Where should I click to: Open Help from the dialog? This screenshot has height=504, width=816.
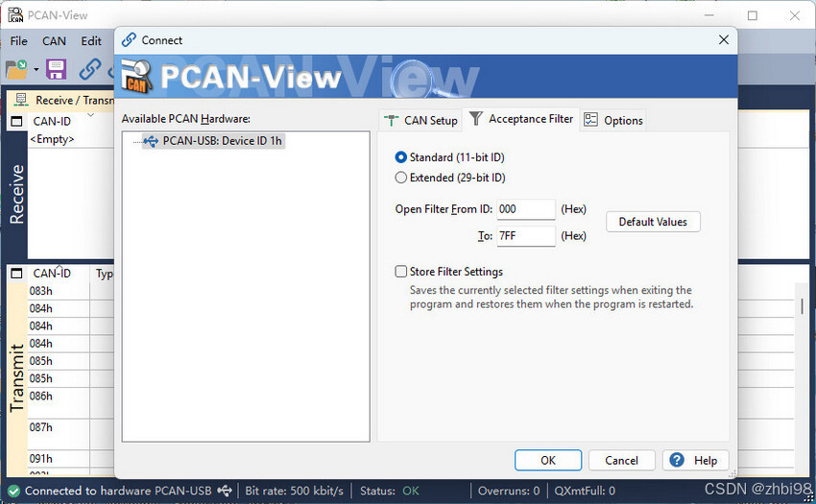point(696,460)
